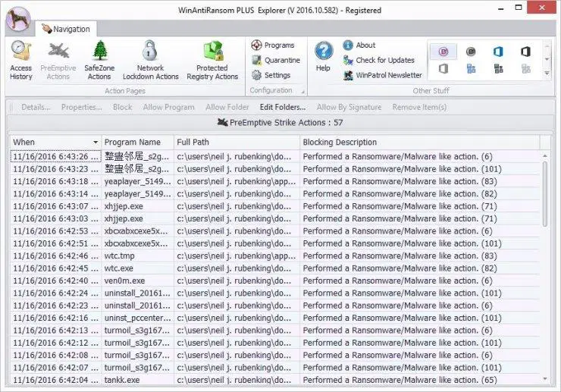Click Allow Folder toolbar item
Image resolution: width=561 pixels, height=392 pixels.
pos(227,107)
